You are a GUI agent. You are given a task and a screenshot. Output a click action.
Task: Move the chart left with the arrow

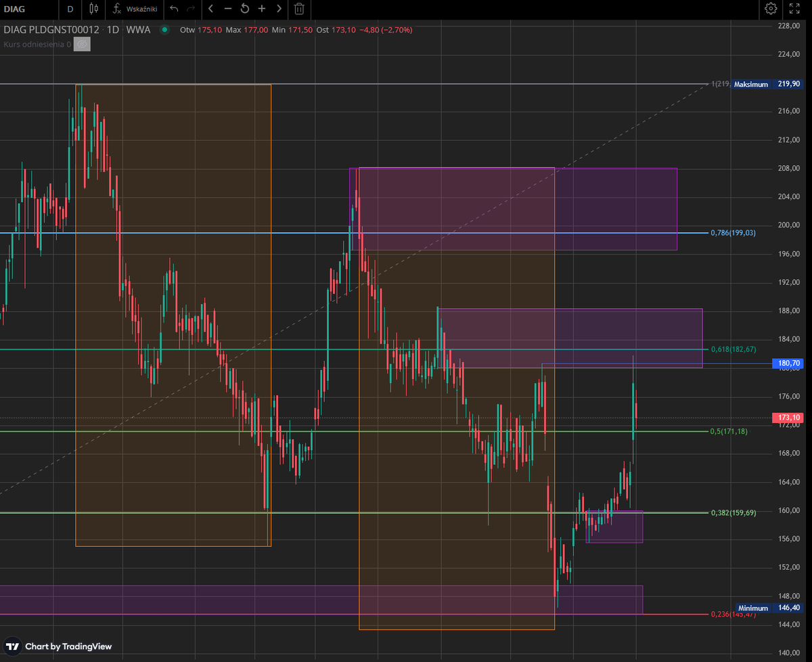(x=210, y=9)
